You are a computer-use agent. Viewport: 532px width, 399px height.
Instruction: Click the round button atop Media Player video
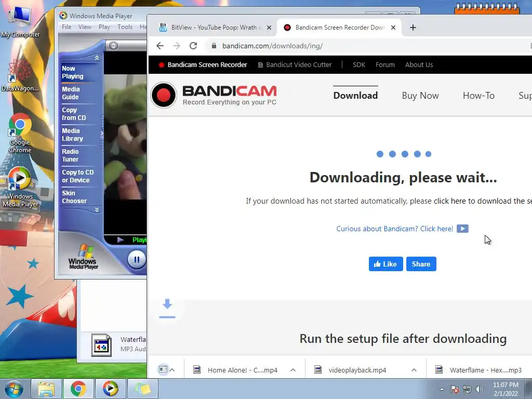tap(113, 46)
